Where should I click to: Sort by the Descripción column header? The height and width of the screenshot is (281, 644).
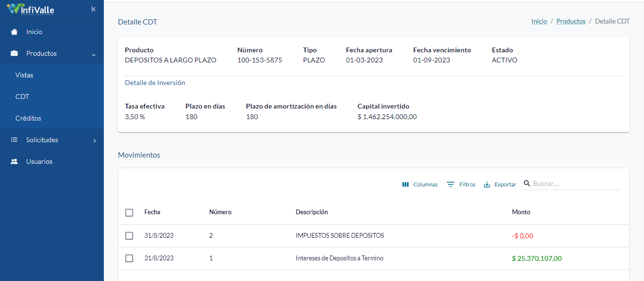(x=312, y=212)
